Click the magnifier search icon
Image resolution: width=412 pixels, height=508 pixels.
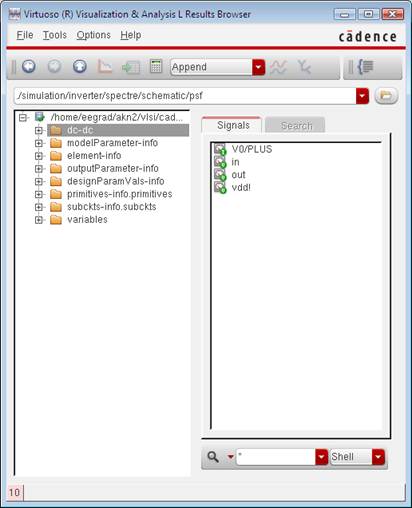point(213,457)
